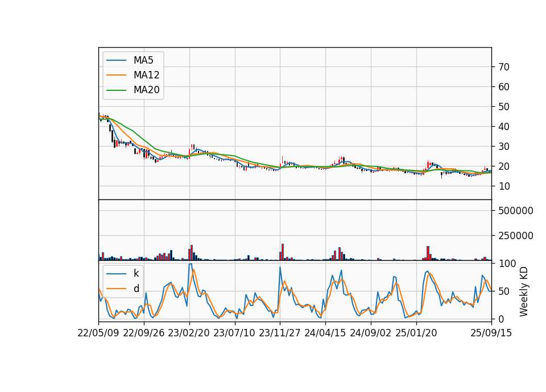
Task: Click the orange MA12 line sample in legend
Action: [117, 75]
